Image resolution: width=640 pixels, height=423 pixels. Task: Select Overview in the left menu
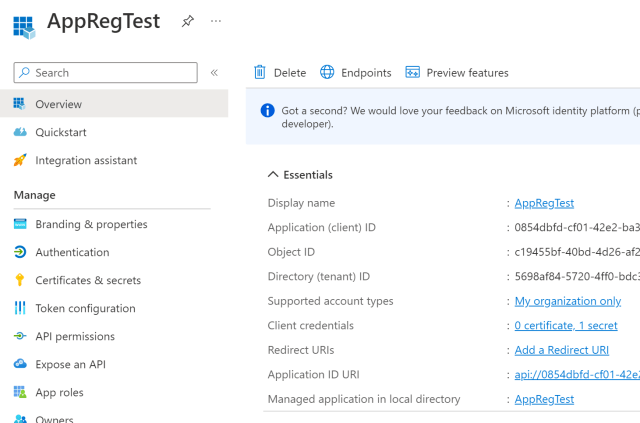pyautogui.click(x=58, y=104)
